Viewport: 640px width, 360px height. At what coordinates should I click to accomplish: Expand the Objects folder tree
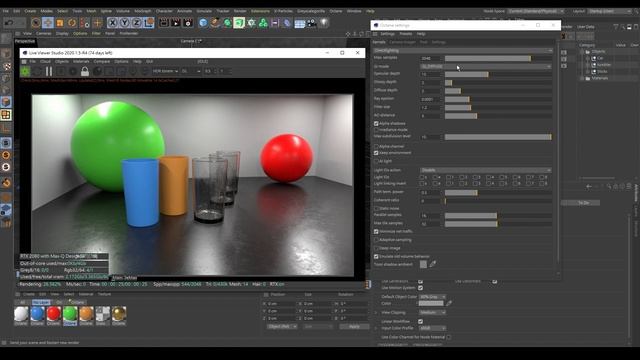582,51
